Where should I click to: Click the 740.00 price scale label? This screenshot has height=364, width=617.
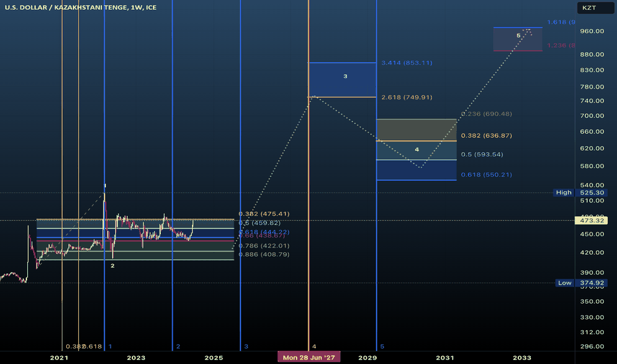592,101
